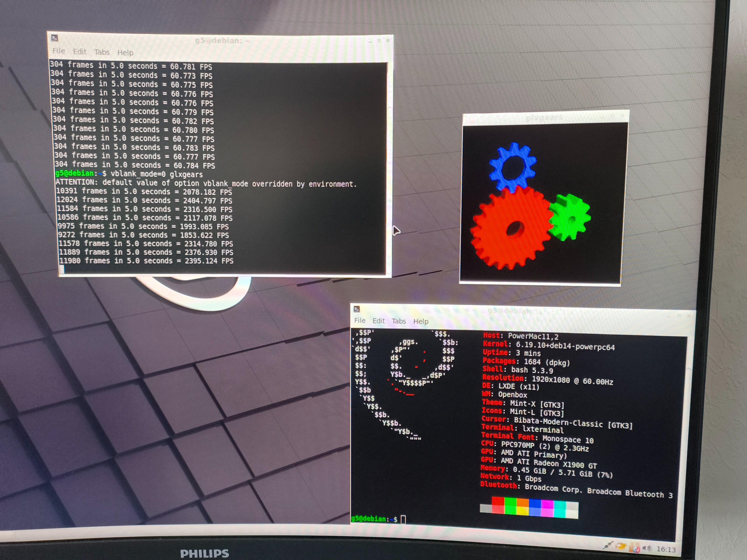Click the 'Icons: Mint-L [GTK3]' line
This screenshot has height=560, width=747.
523,412
